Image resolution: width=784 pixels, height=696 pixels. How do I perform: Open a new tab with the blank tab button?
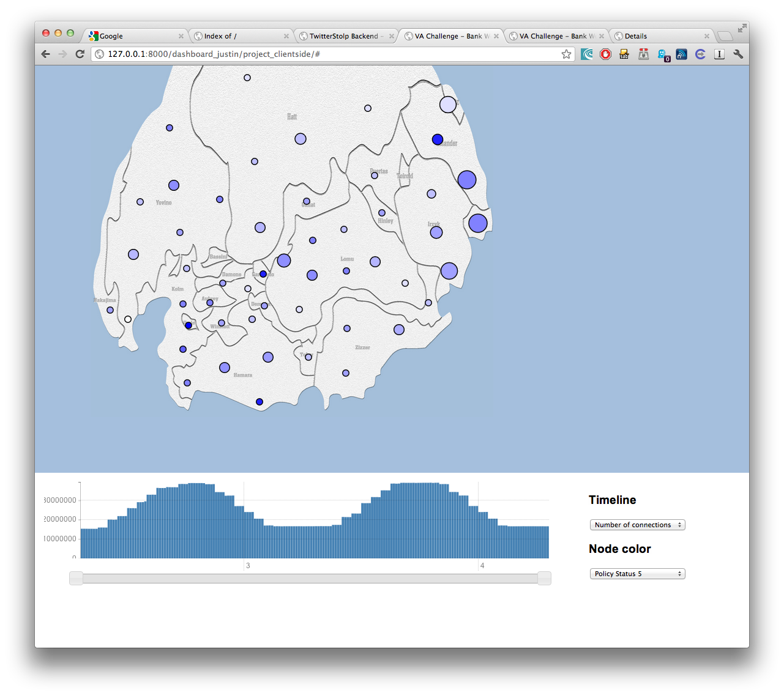coord(725,36)
